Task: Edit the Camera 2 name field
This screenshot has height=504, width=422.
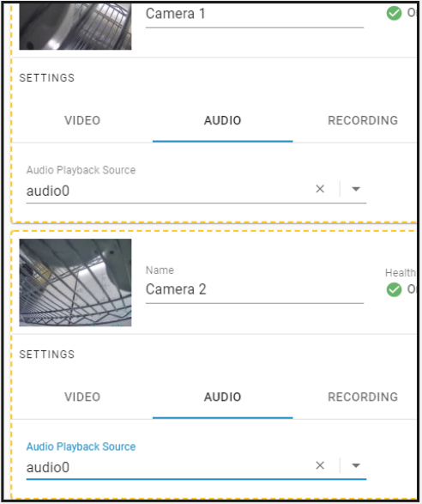Action: click(x=255, y=289)
